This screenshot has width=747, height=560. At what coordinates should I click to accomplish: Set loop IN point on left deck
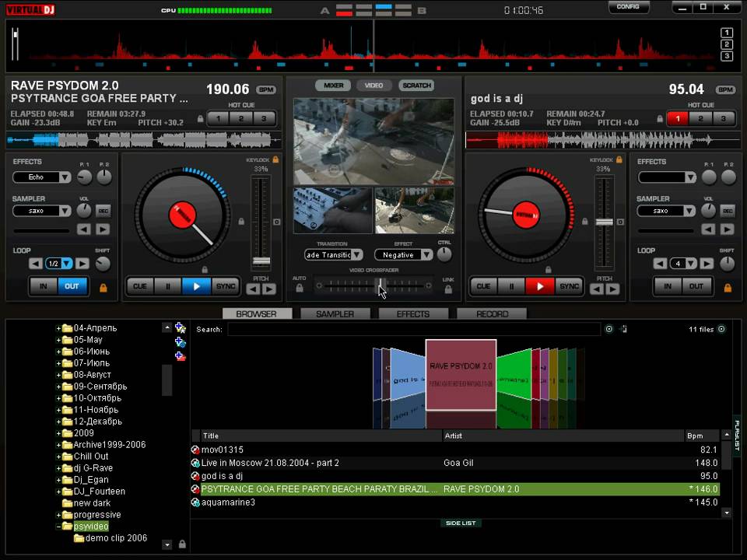[x=44, y=287]
